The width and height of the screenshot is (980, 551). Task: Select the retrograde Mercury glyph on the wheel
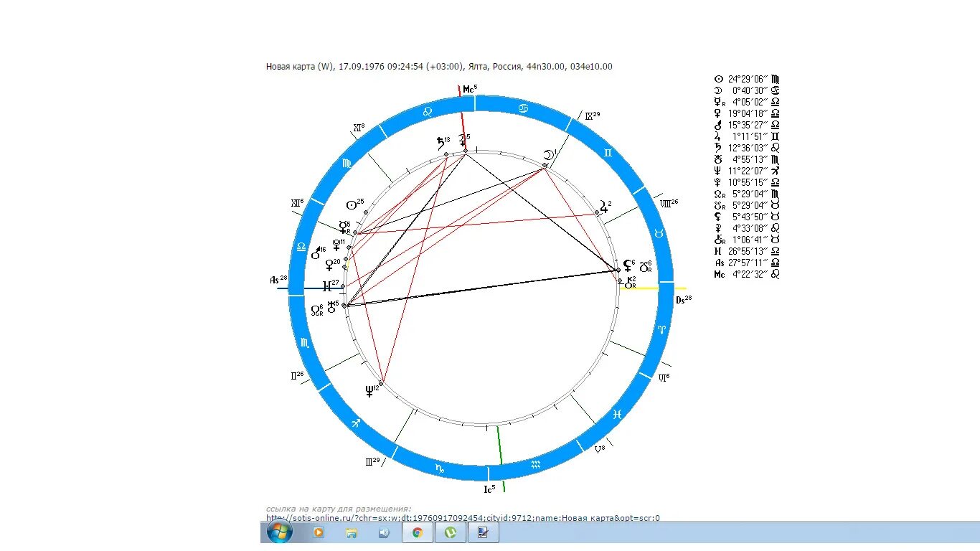tap(344, 227)
